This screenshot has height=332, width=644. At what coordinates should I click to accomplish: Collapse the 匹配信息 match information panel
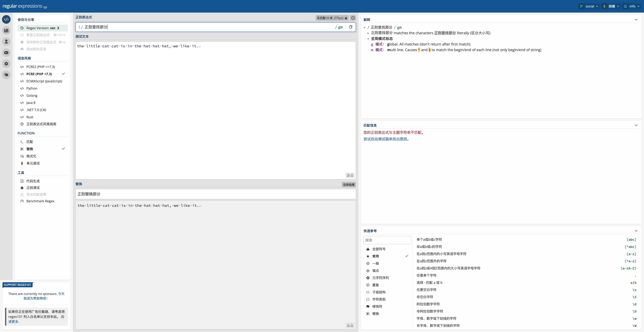pyautogui.click(x=636, y=125)
